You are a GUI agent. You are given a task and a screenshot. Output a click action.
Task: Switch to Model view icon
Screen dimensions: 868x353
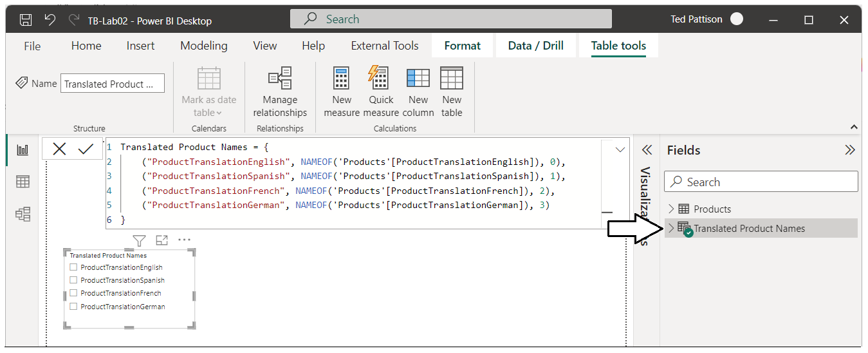pyautogui.click(x=23, y=215)
